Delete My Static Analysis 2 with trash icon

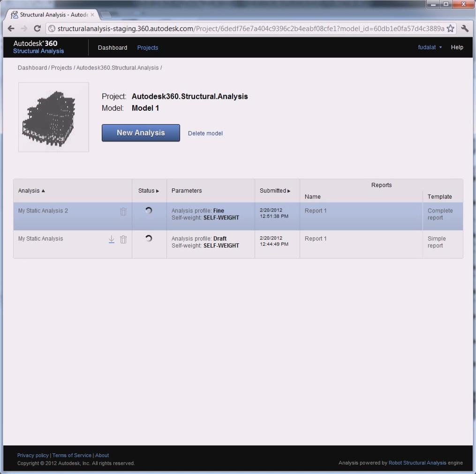(123, 211)
